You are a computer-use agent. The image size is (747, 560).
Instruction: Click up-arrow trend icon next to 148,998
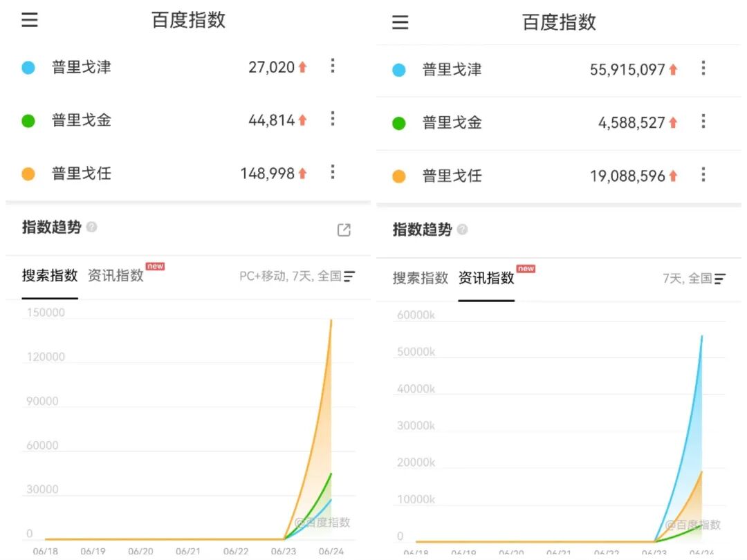point(302,174)
